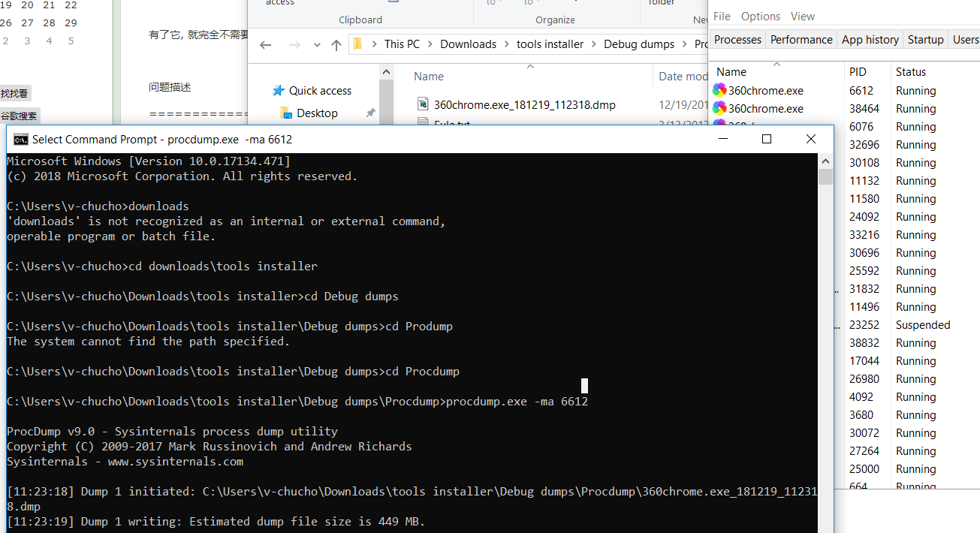Navigate to This PC breadcrumb
The height and width of the screenshot is (533, 980).
click(402, 44)
